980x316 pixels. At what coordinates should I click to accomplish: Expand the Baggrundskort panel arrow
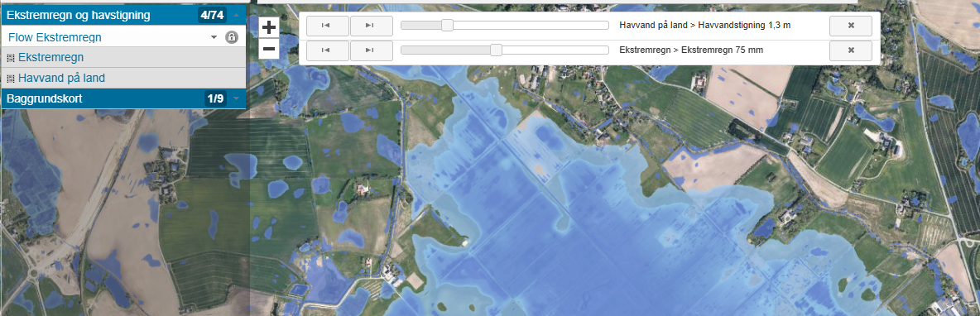coord(236,98)
